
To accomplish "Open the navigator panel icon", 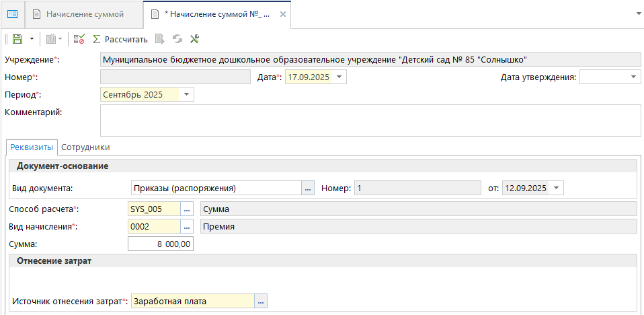I will coord(12,13).
